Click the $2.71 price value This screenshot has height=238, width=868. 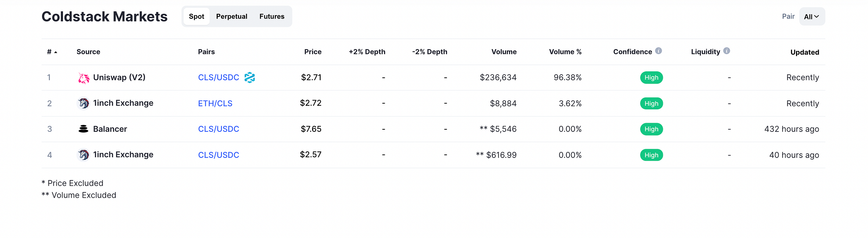pyautogui.click(x=311, y=78)
